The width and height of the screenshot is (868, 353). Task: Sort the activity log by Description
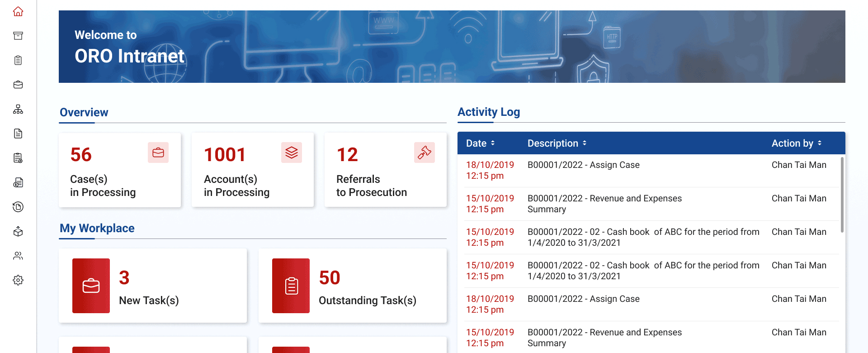pos(557,143)
